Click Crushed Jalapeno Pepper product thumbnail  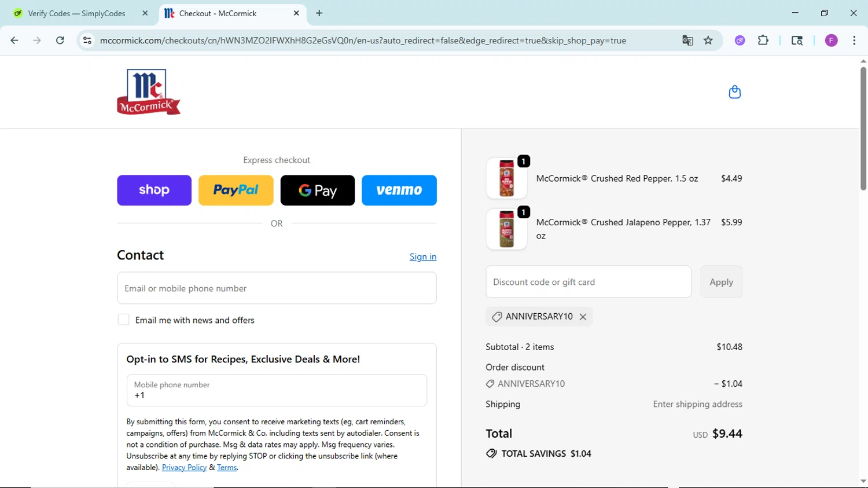pyautogui.click(x=506, y=229)
